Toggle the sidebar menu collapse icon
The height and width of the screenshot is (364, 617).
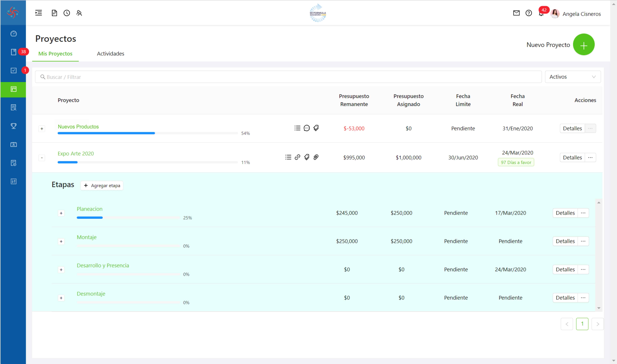point(39,13)
